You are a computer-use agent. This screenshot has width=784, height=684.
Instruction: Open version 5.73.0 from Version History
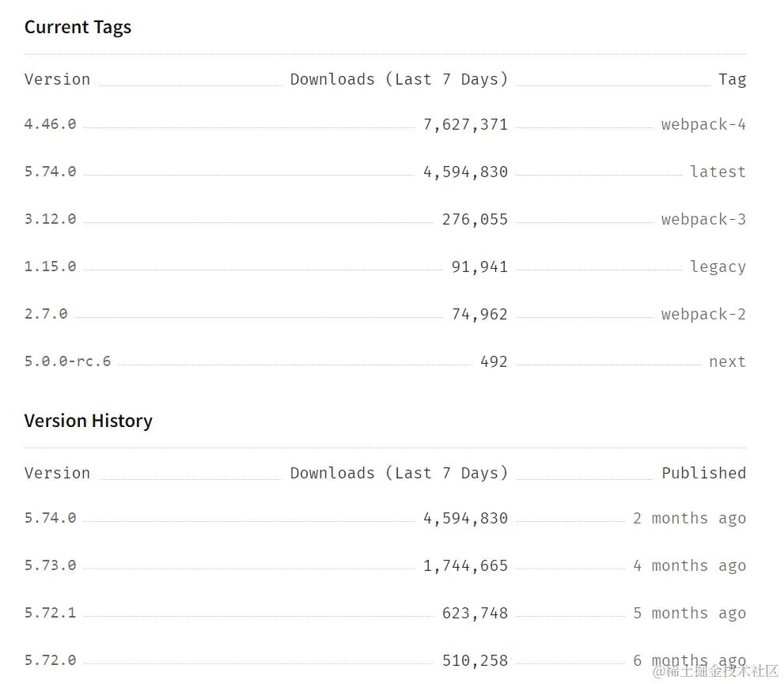tap(51, 565)
